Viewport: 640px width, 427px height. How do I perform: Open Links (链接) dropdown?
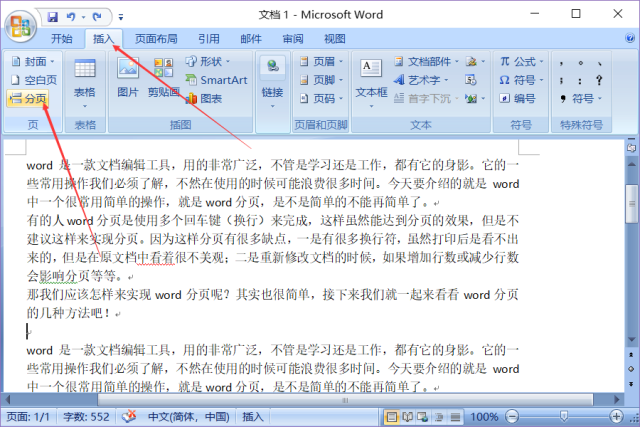[272, 84]
